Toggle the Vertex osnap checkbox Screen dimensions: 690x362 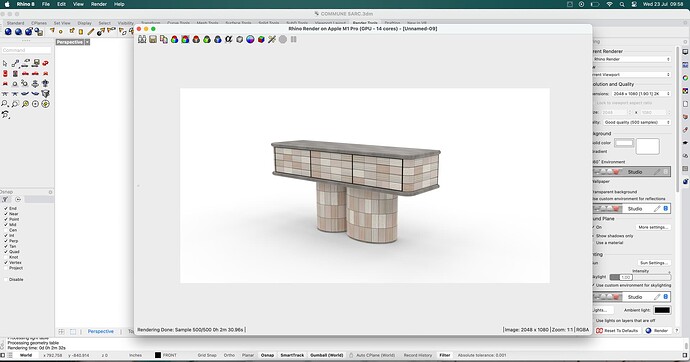6,263
